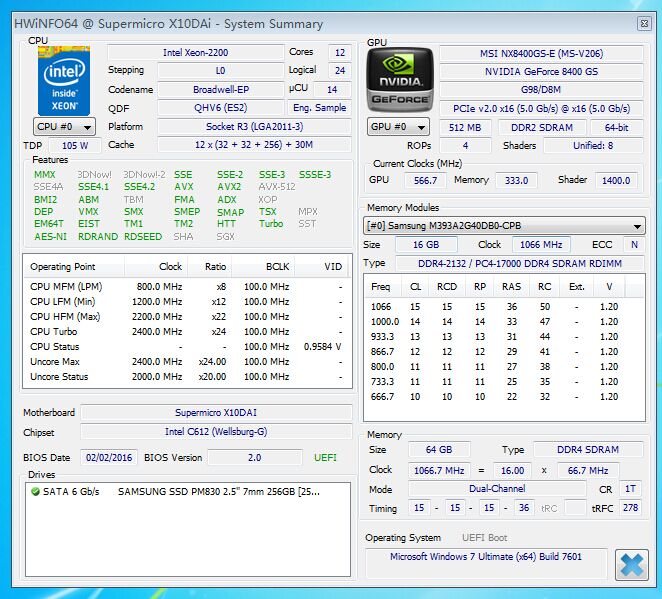Click the Intel Xeon CPU logo
Image resolution: width=662 pixels, height=599 pixels.
point(64,81)
